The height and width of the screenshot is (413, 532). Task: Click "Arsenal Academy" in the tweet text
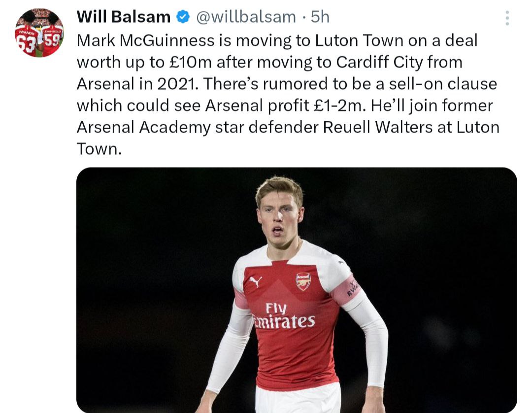pyautogui.click(x=143, y=127)
